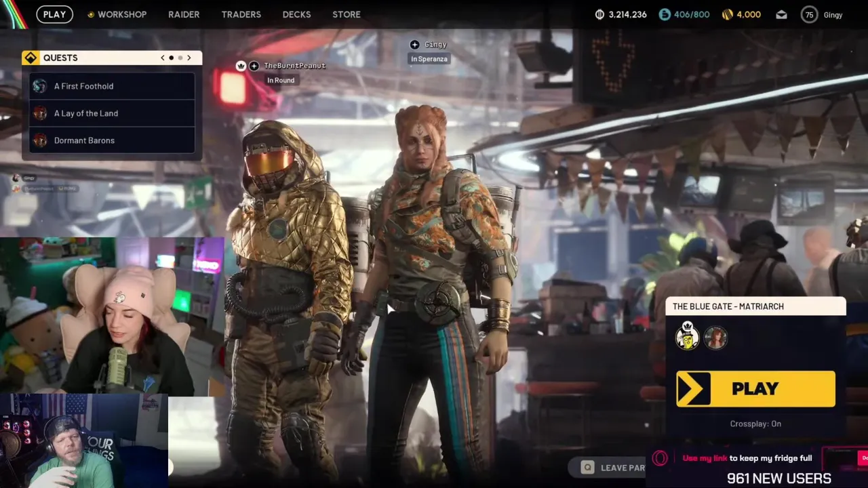
Task: Toggle the Crossplay: On setting
Action: tap(755, 424)
